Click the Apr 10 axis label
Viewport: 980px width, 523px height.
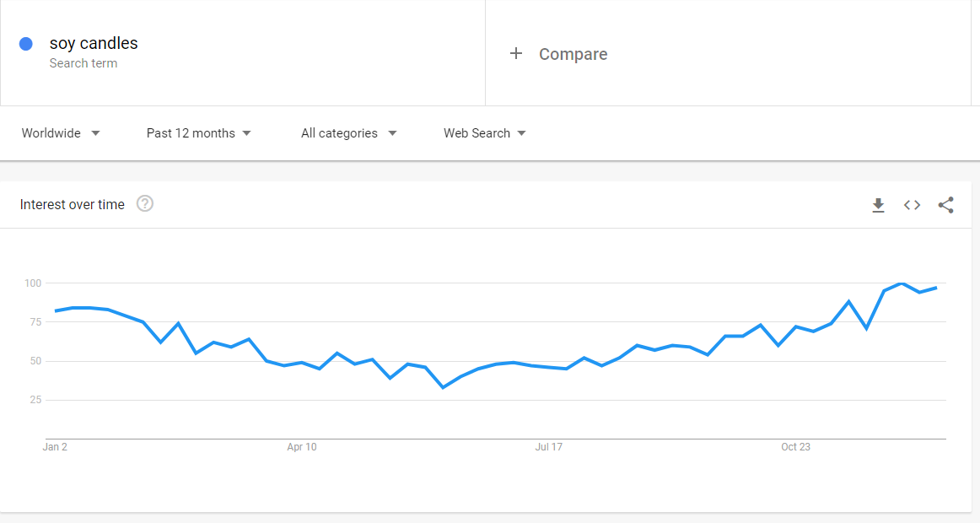302,447
